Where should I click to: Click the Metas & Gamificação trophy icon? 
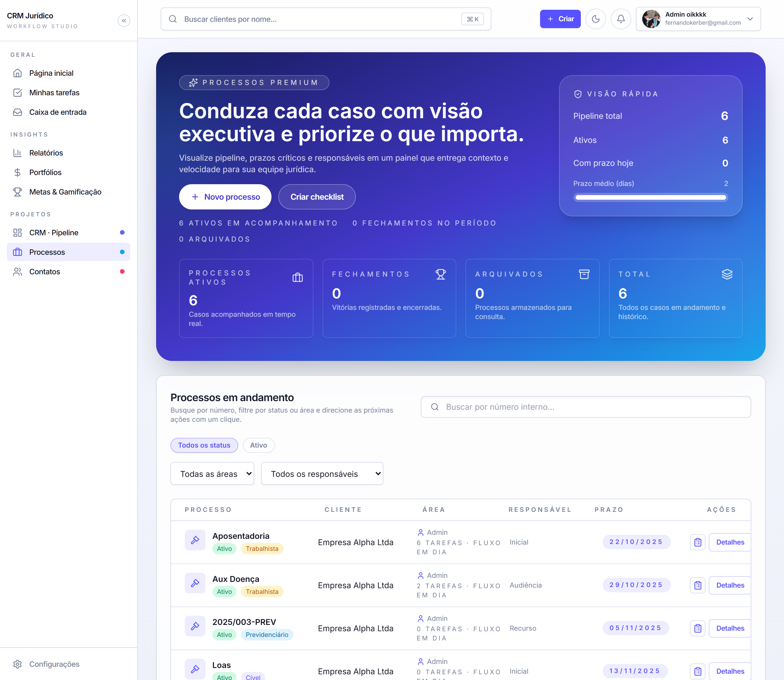tap(18, 192)
